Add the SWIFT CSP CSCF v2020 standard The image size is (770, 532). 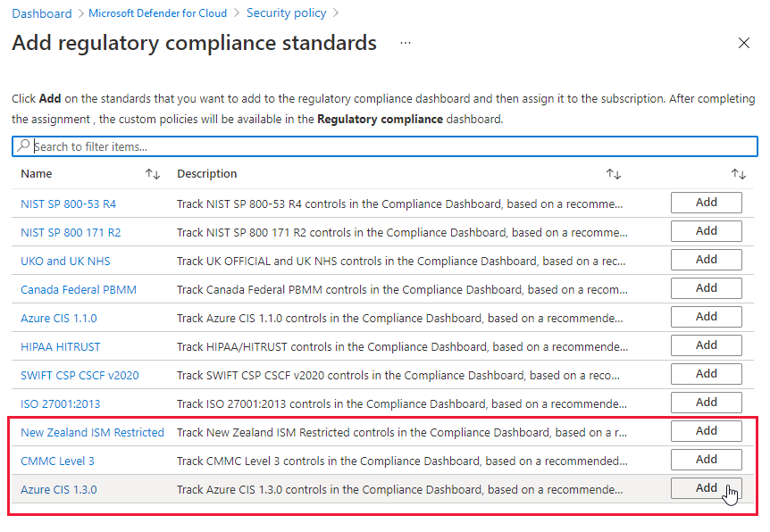pos(707,374)
